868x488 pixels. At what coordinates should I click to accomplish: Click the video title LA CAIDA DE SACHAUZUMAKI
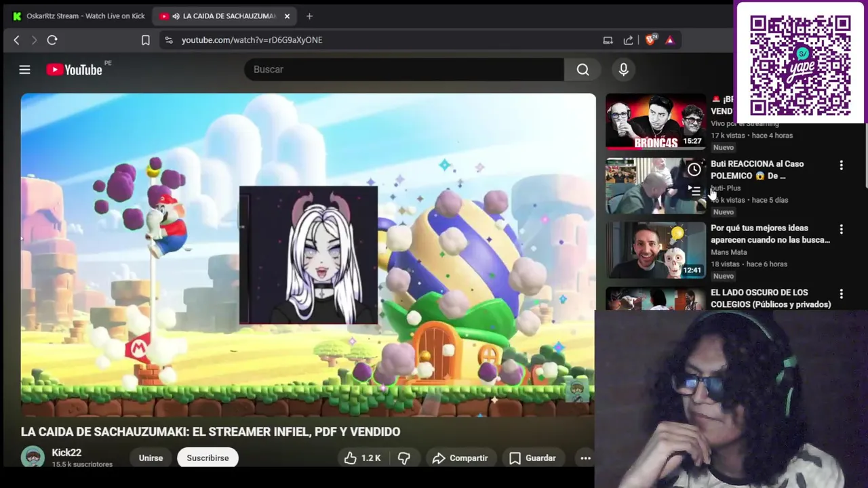pyautogui.click(x=210, y=432)
